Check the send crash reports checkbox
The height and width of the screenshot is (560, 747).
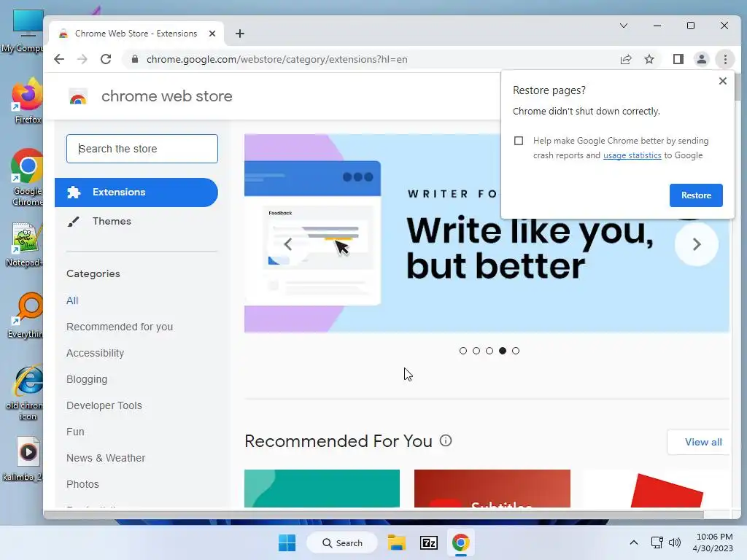click(519, 141)
